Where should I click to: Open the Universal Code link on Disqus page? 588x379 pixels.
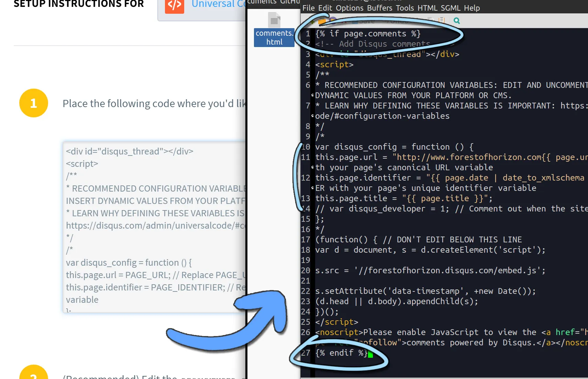[219, 4]
